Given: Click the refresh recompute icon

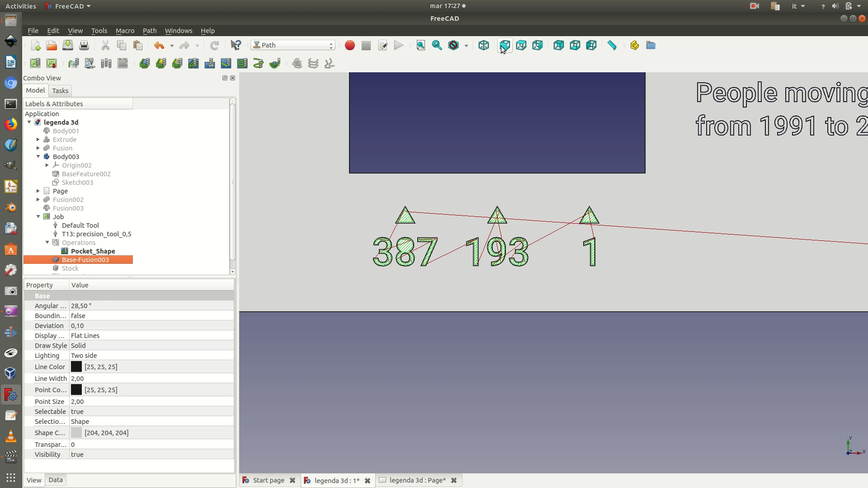Looking at the screenshot, I should click(214, 45).
